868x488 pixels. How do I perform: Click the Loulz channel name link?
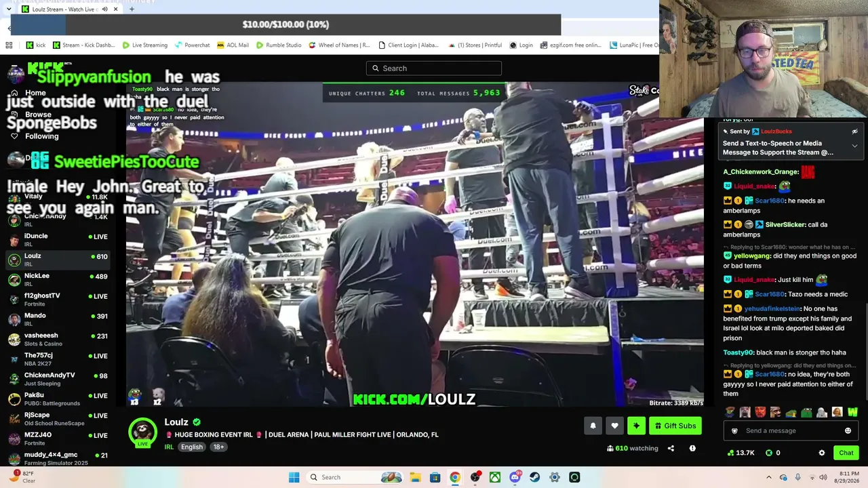coord(176,422)
